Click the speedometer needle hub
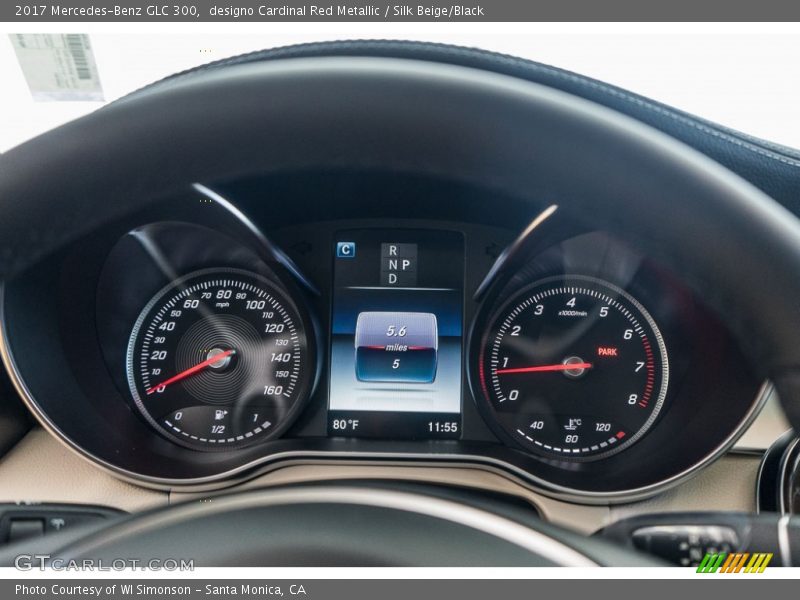The height and width of the screenshot is (600, 800). click(219, 358)
